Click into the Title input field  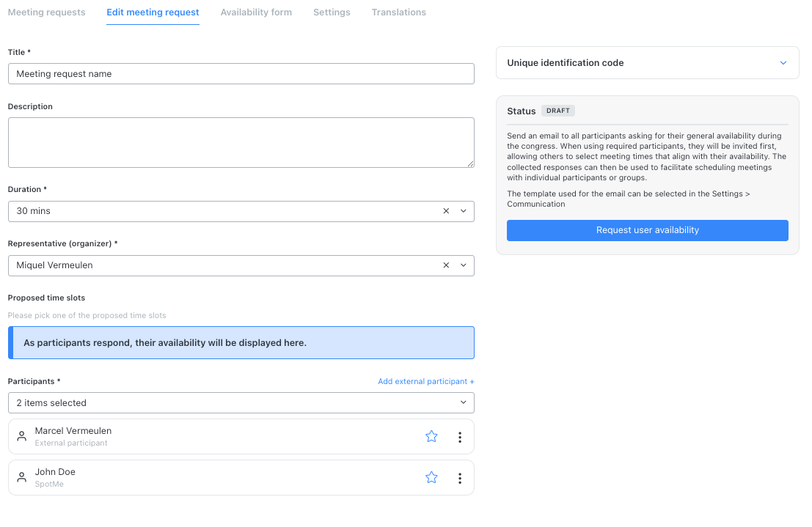tap(241, 73)
